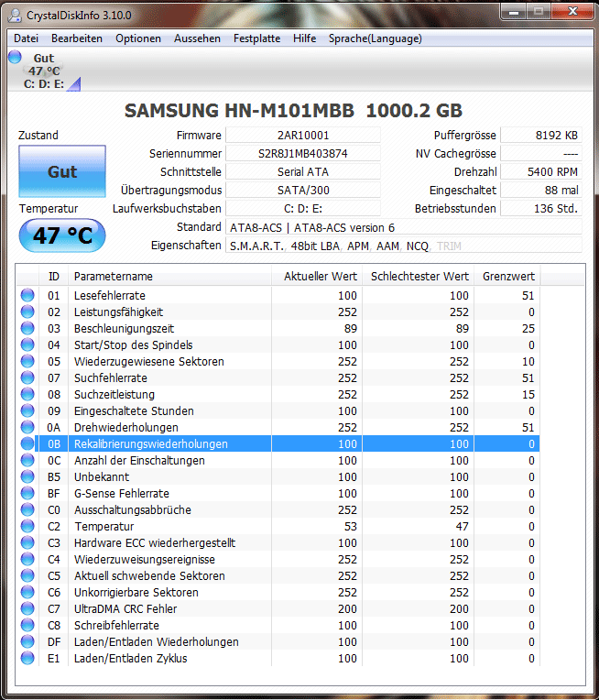Click the Eigenschaften field listing S.M.A.R.T.

pyautogui.click(x=404, y=246)
